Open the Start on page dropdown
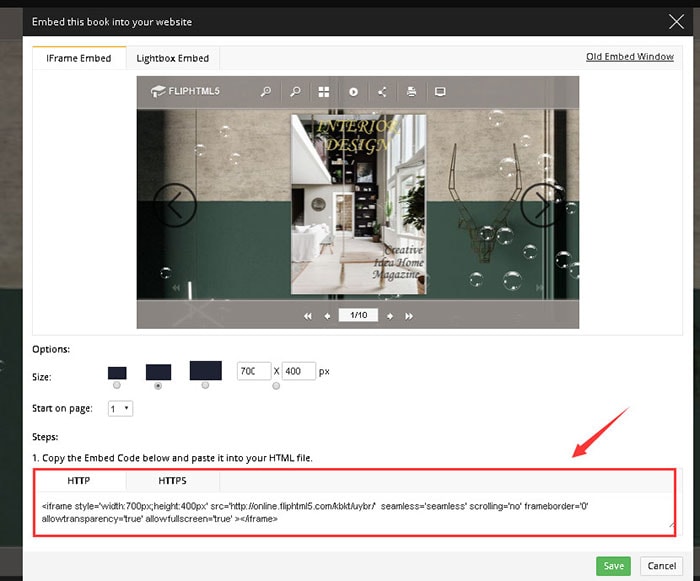Viewport: 700px width, 581px height. (121, 409)
